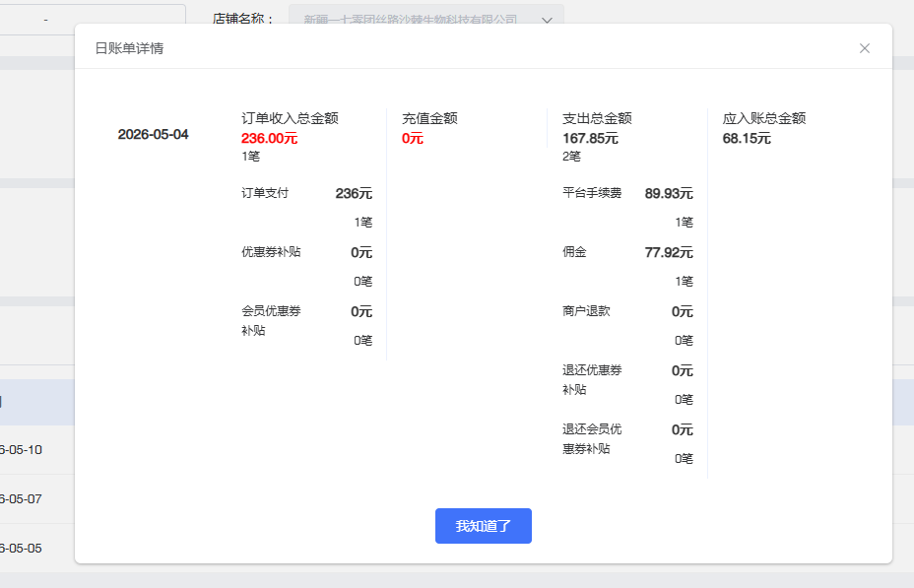The width and height of the screenshot is (914, 588).
Task: Click the 1笔 count under 89.93元
Action: pyautogui.click(x=684, y=222)
